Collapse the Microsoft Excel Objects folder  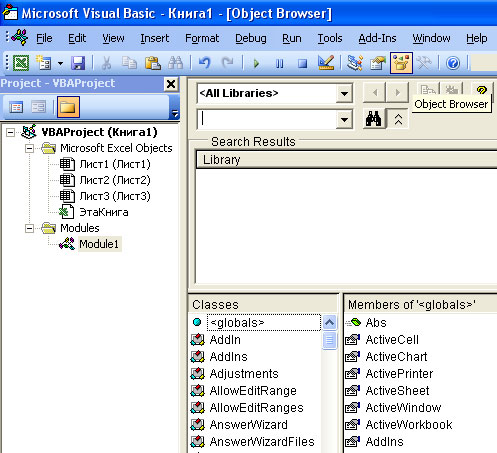coord(29,148)
